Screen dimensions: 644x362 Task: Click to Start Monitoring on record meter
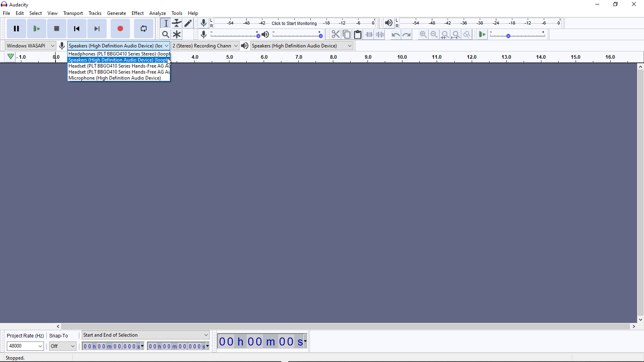294,23
